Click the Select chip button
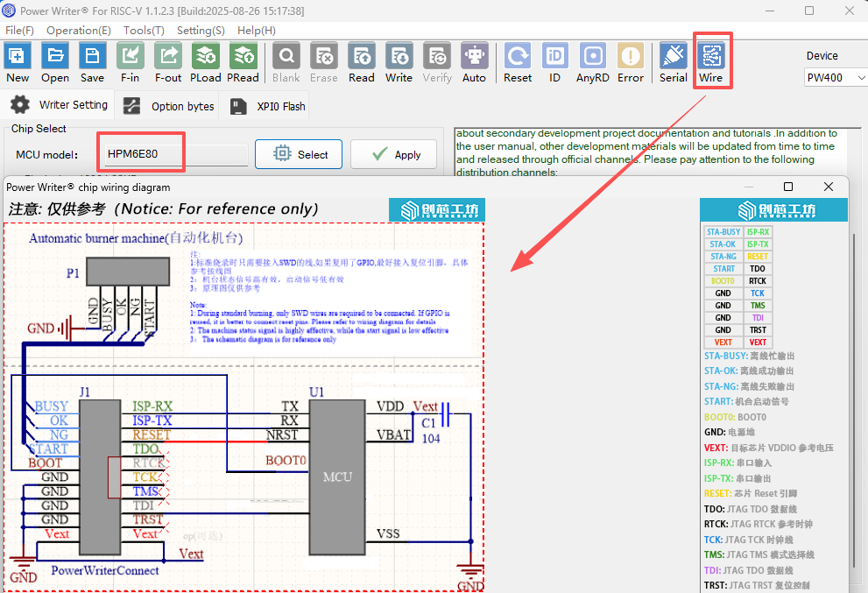Viewport: 868px width, 593px height. [299, 154]
